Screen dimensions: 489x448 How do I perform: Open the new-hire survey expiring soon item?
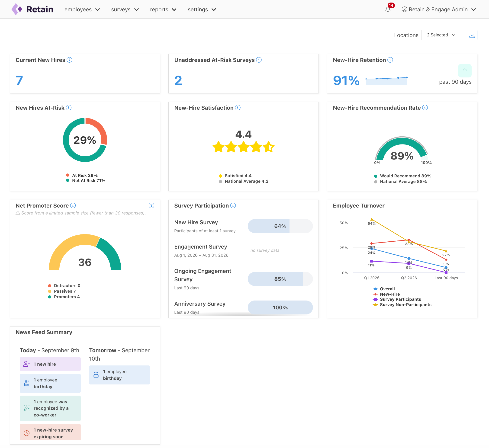pyautogui.click(x=50, y=432)
